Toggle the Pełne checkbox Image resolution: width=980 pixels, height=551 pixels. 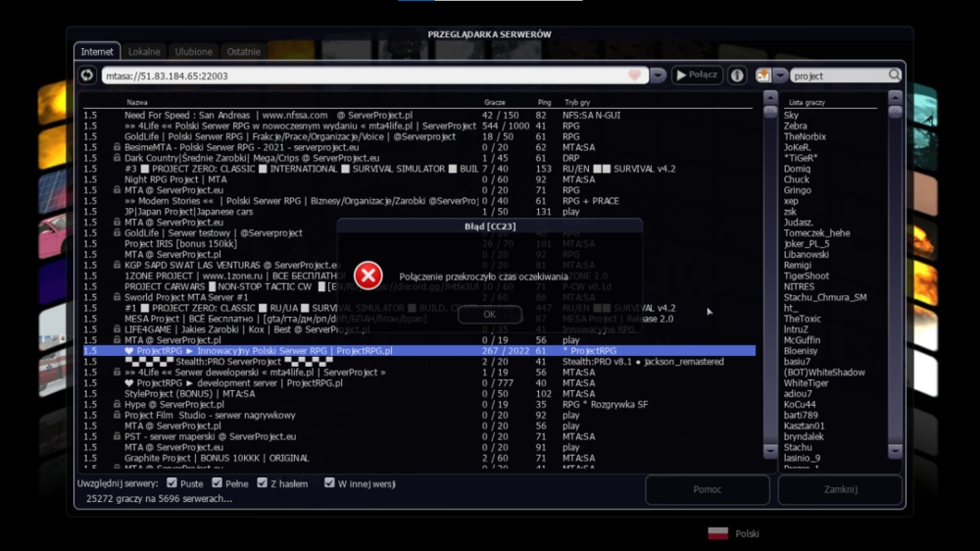point(217,482)
